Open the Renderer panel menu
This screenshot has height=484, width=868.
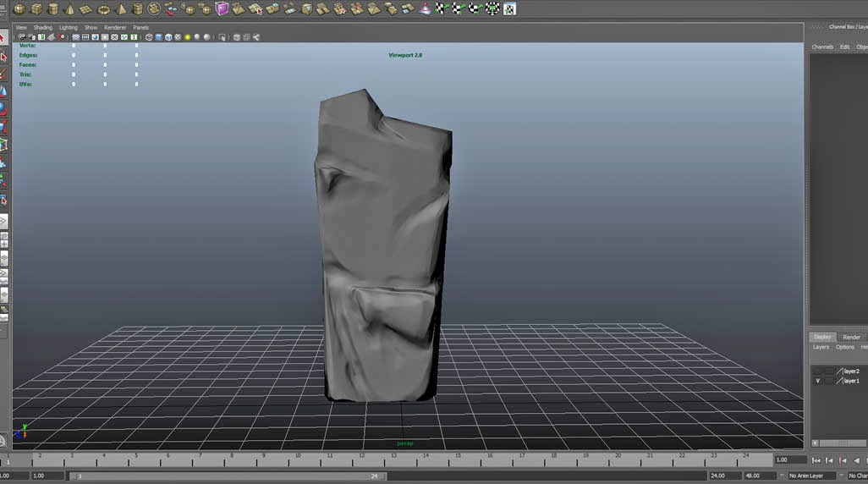(115, 27)
